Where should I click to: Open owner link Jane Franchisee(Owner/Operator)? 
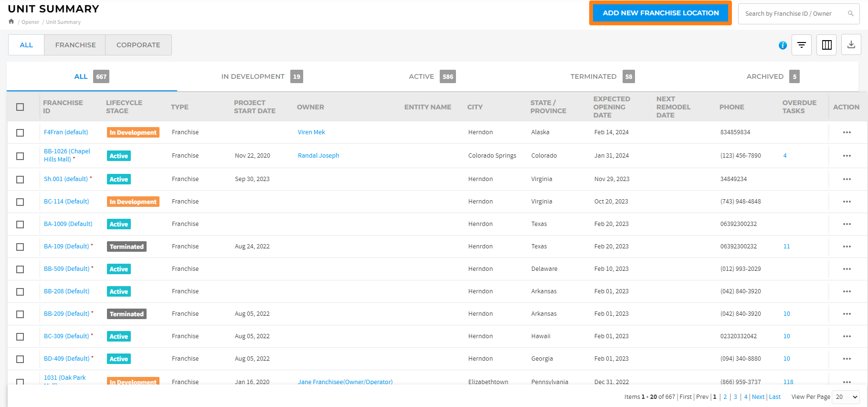click(345, 382)
